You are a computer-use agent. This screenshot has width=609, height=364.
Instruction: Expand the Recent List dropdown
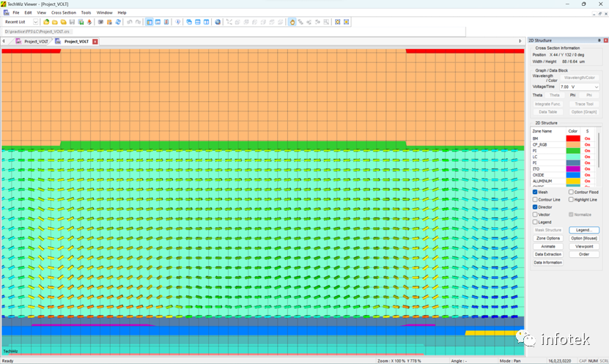click(x=35, y=22)
